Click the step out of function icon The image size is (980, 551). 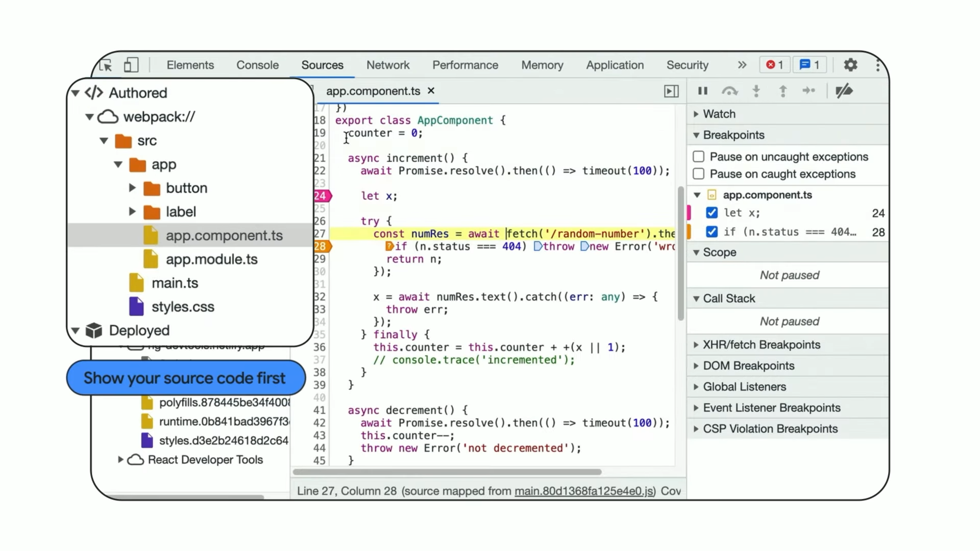[x=782, y=91]
